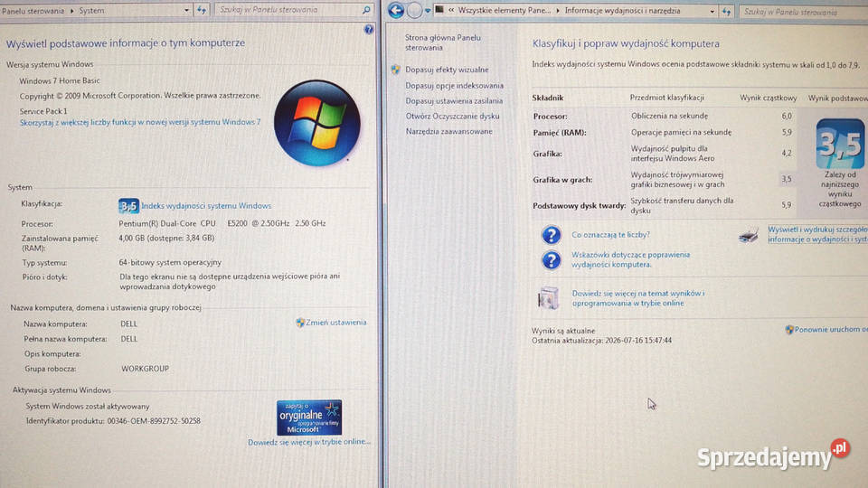The height and width of the screenshot is (488, 868).
Task: Focus search field in performance window
Action: (x=804, y=12)
